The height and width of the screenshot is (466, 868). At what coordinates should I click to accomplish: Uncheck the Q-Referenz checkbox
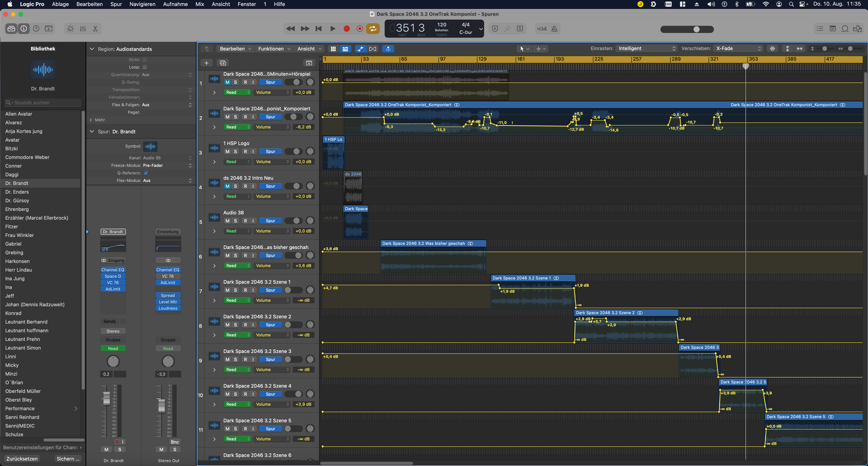pos(146,173)
